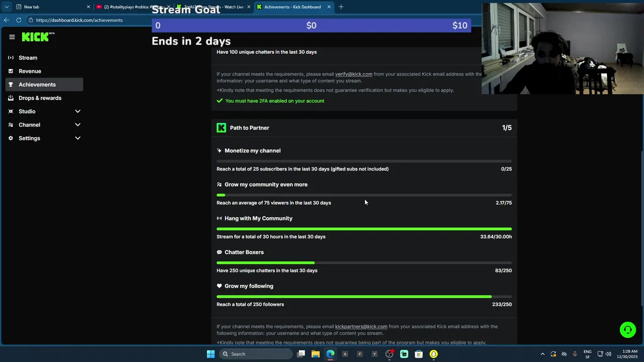The height and width of the screenshot is (362, 644).
Task: Click the Hang with My Community progress bar
Action: point(364,229)
